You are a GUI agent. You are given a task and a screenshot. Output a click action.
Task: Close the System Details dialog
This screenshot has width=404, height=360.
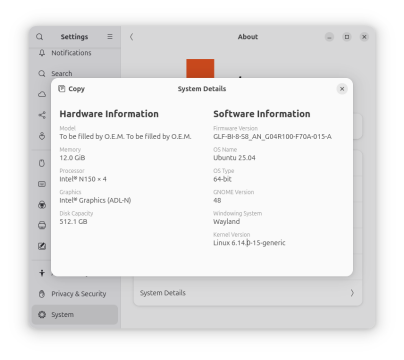coord(342,89)
